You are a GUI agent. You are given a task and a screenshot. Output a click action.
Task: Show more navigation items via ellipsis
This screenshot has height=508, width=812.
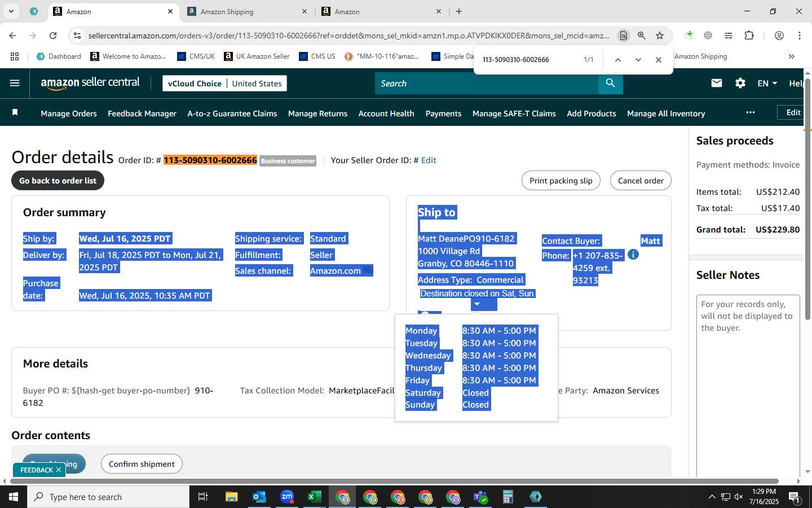coord(750,112)
